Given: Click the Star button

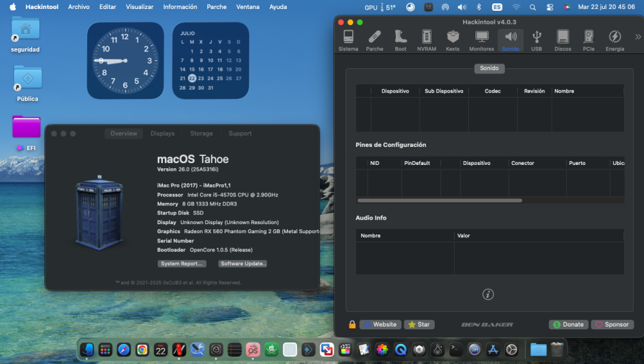Looking at the screenshot, I should pos(419,325).
